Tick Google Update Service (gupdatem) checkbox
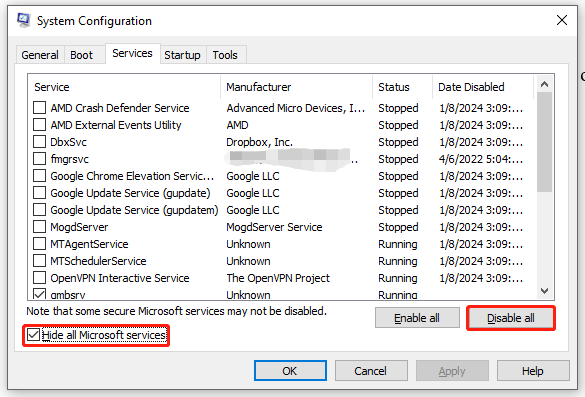The width and height of the screenshot is (585, 397). tap(40, 210)
